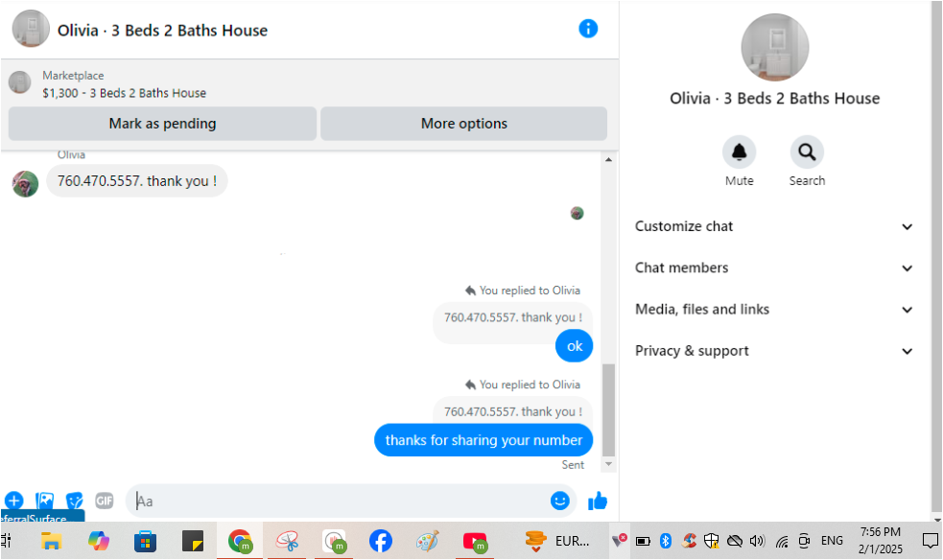Mark the listing as pending

click(x=162, y=124)
